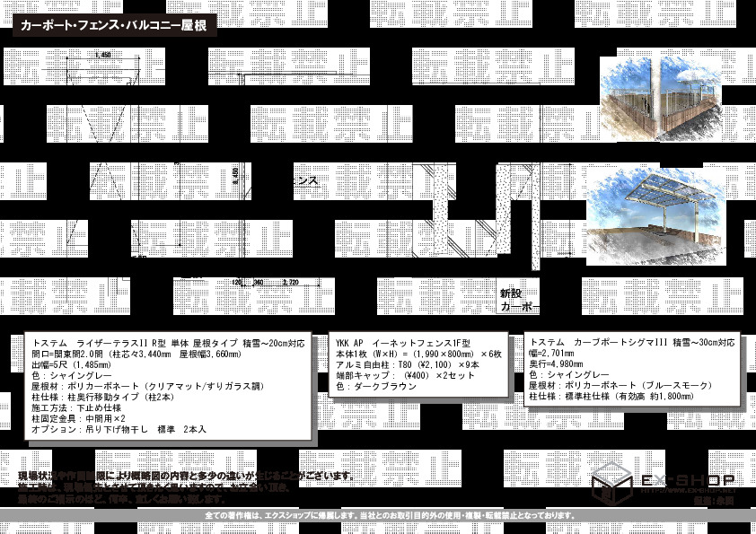Select the 間口=関東間2.0間 line
The image size is (756, 534).
point(136,355)
